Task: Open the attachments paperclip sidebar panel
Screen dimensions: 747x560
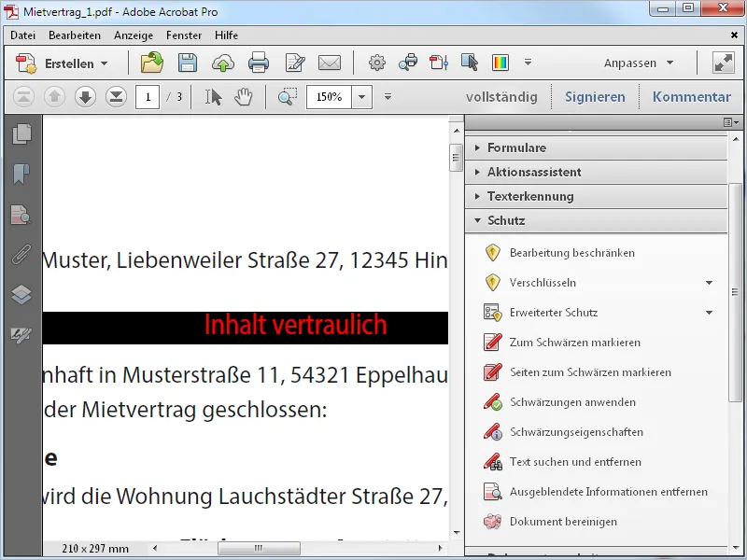Action: click(21, 255)
